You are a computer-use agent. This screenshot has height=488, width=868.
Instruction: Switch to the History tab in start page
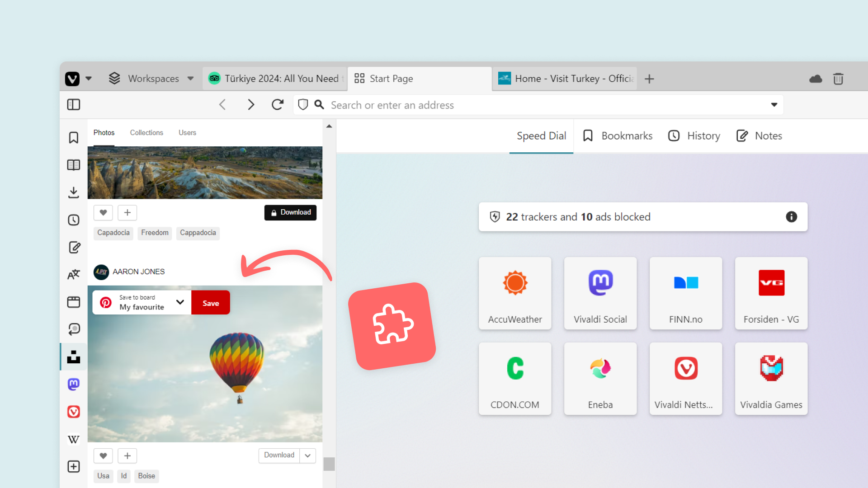click(693, 135)
